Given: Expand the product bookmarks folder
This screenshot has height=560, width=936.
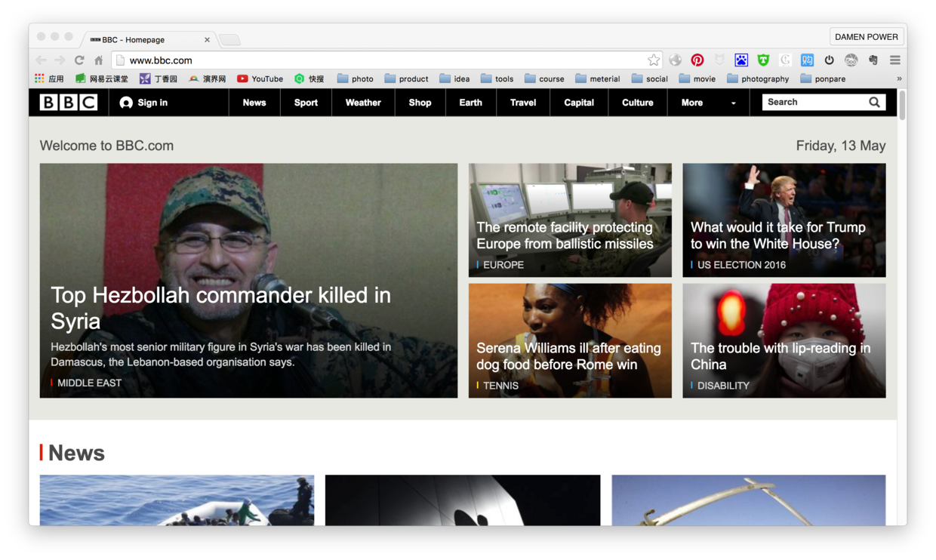Looking at the screenshot, I should coord(406,78).
